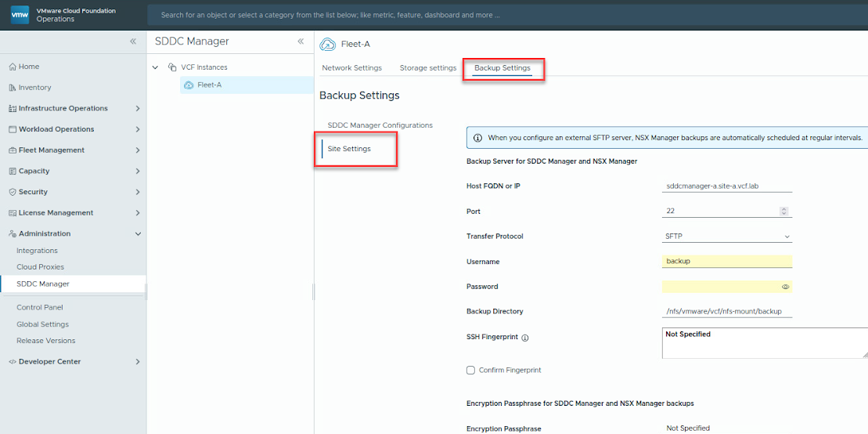The height and width of the screenshot is (434, 868).
Task: Increment the Port number stepper
Action: (x=784, y=209)
